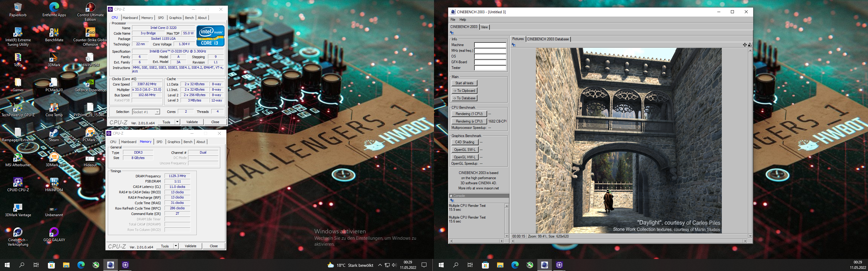Show hidden system tray icons chevron

click(x=380, y=265)
